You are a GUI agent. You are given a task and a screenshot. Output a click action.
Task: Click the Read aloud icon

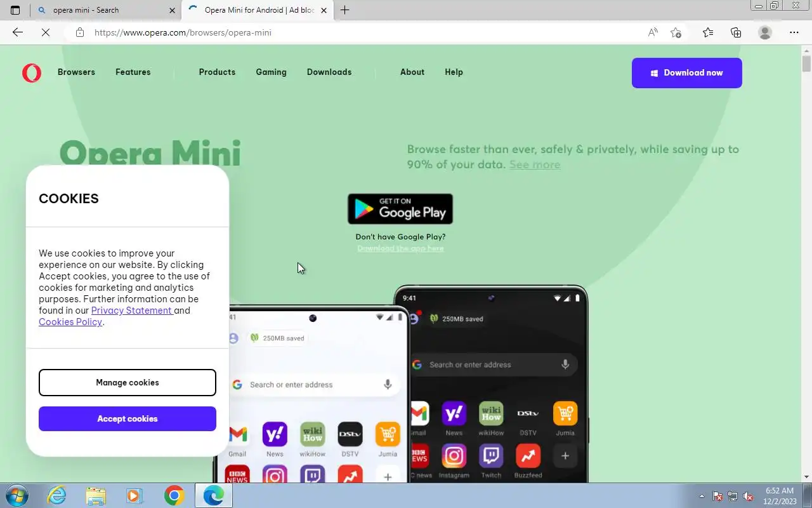click(653, 32)
